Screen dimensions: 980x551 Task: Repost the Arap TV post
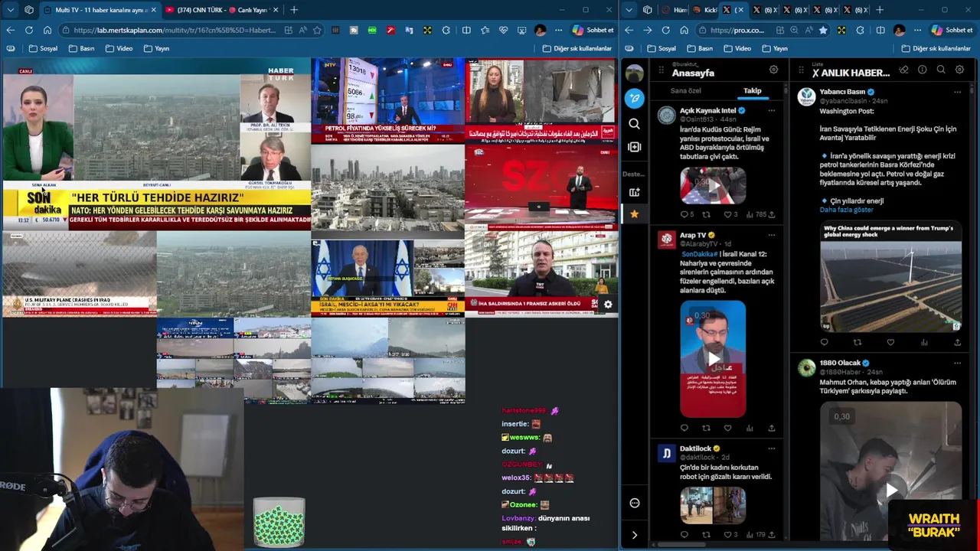706,428
